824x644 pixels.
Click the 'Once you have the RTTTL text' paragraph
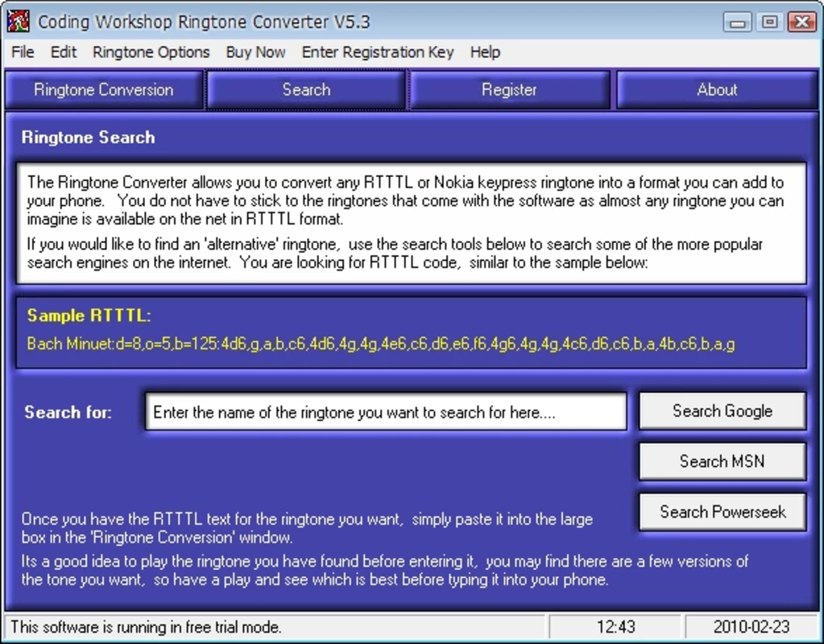click(x=307, y=528)
